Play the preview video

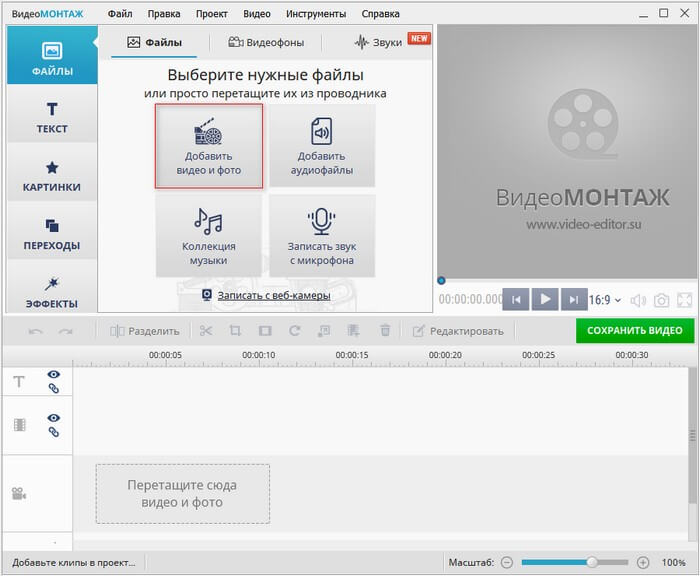[545, 299]
